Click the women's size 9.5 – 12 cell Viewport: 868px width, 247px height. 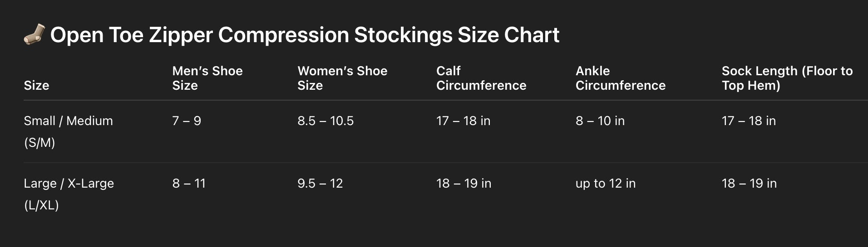pos(320,184)
